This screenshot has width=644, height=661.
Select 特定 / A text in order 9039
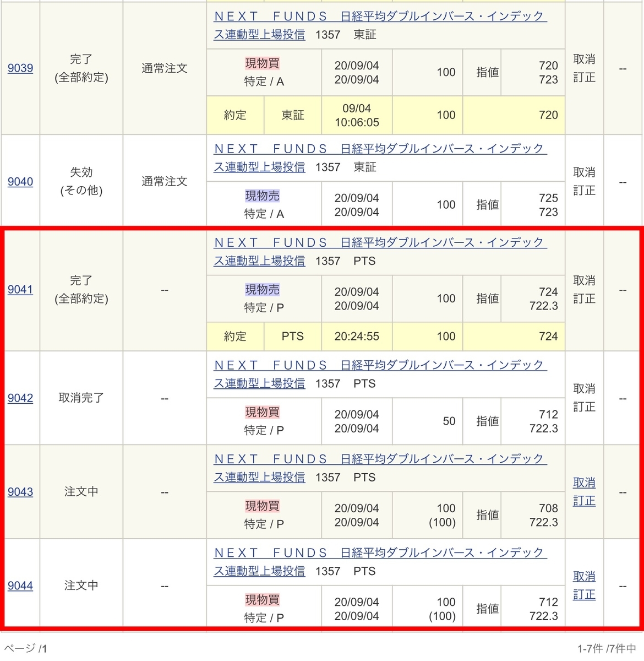[264, 82]
